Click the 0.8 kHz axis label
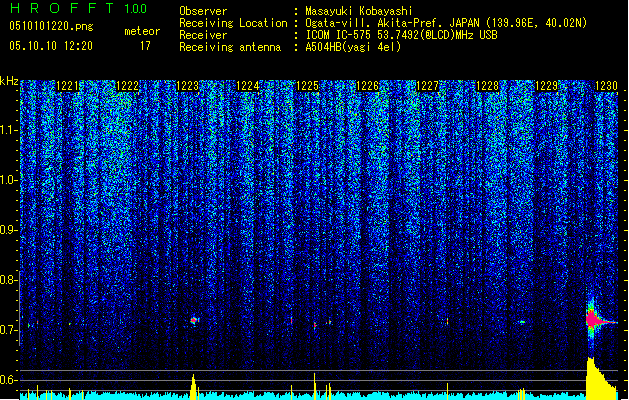The image size is (629, 400). [9, 280]
